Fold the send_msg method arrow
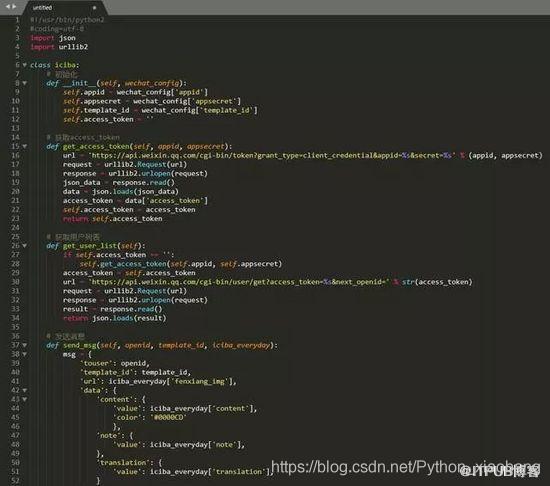The image size is (550, 486). point(25,345)
